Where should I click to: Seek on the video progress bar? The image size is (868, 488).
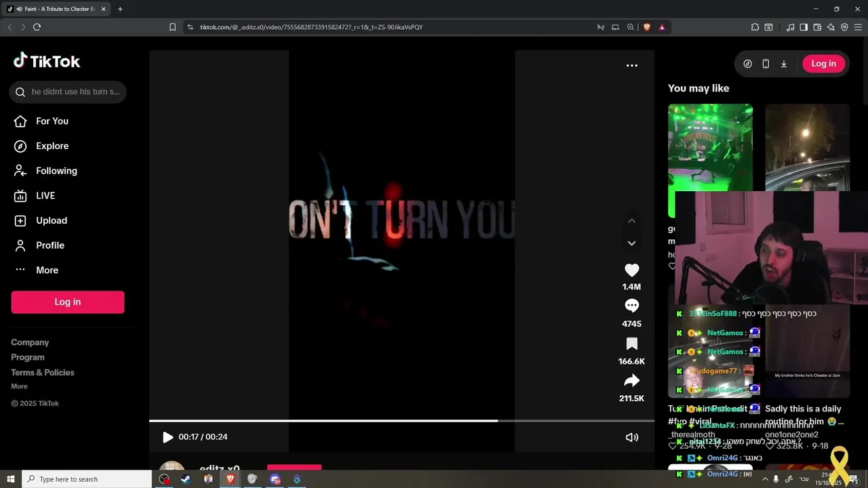pos(401,421)
